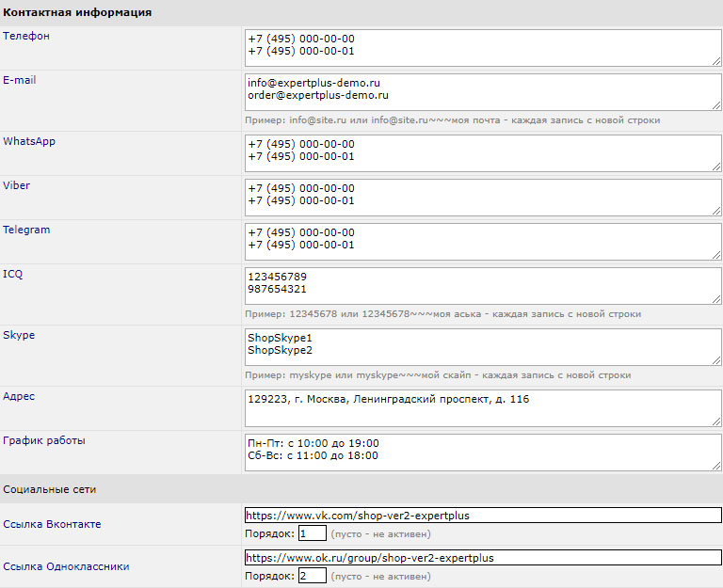The height and width of the screenshot is (588, 723).
Task: Grab the Телефон textarea resize handle
Action: click(716, 61)
